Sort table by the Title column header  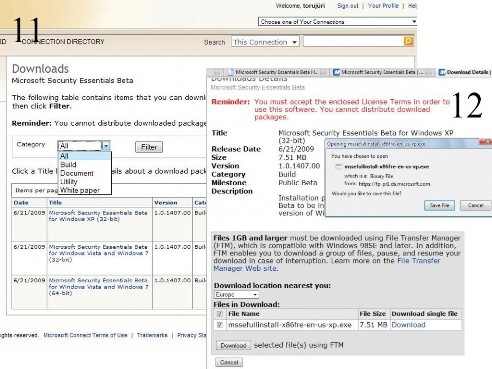click(x=55, y=203)
